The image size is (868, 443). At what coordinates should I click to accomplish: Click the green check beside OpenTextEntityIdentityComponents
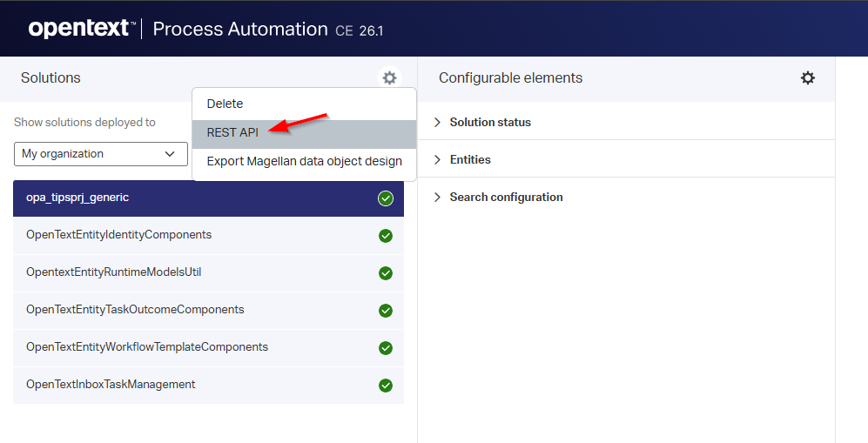point(386,236)
